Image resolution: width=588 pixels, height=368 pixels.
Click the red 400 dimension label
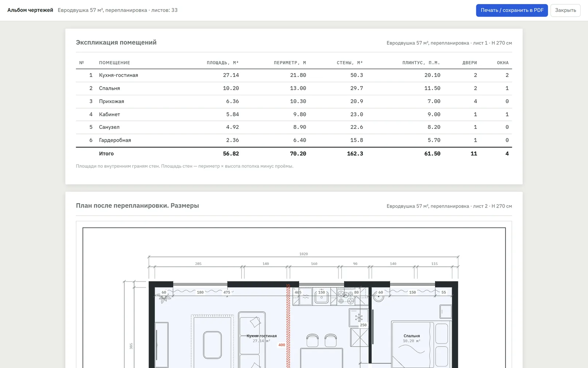click(x=282, y=345)
